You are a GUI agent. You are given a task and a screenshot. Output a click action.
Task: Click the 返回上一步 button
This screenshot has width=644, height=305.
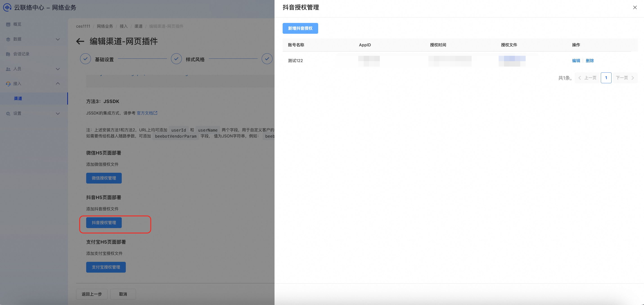pos(92,294)
